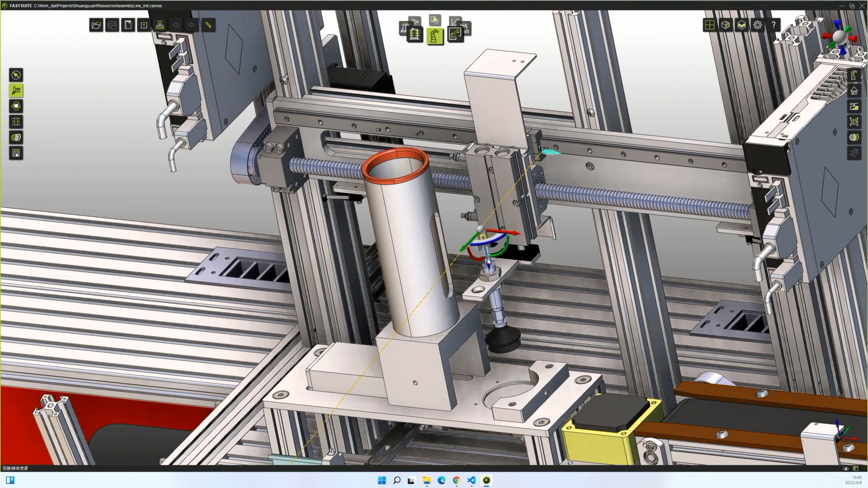Click the database icon in top toolbar
The height and width of the screenshot is (488, 868).
[x=112, y=25]
